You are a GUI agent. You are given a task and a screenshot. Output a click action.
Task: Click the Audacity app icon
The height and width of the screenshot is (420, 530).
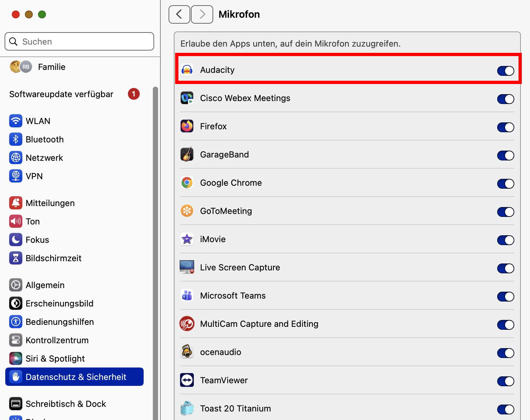point(187,70)
